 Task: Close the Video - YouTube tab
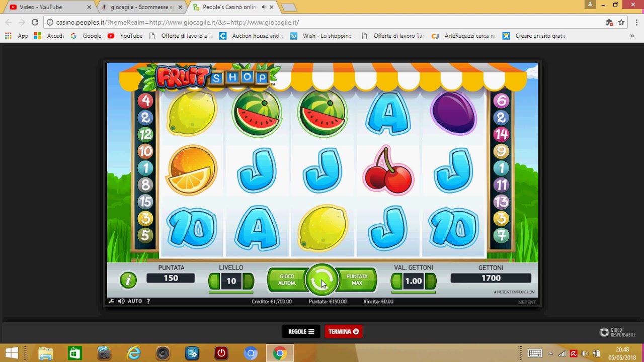(89, 7)
